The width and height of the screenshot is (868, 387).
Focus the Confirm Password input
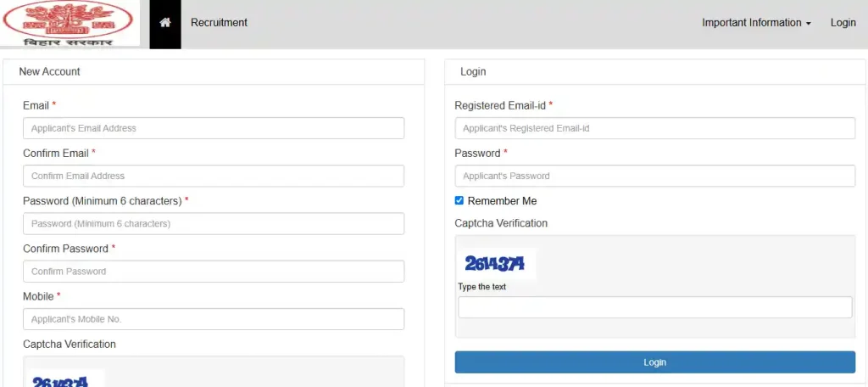pyautogui.click(x=214, y=271)
